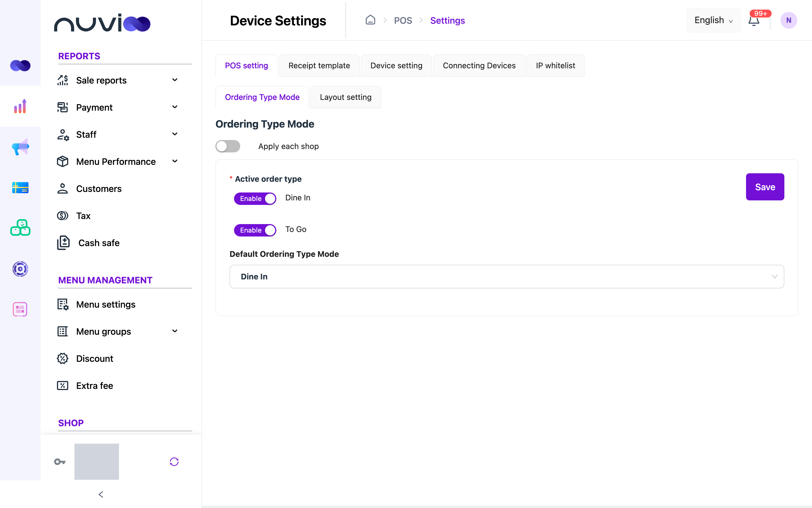Select the Ordering Type Mode sub-tab

click(262, 97)
